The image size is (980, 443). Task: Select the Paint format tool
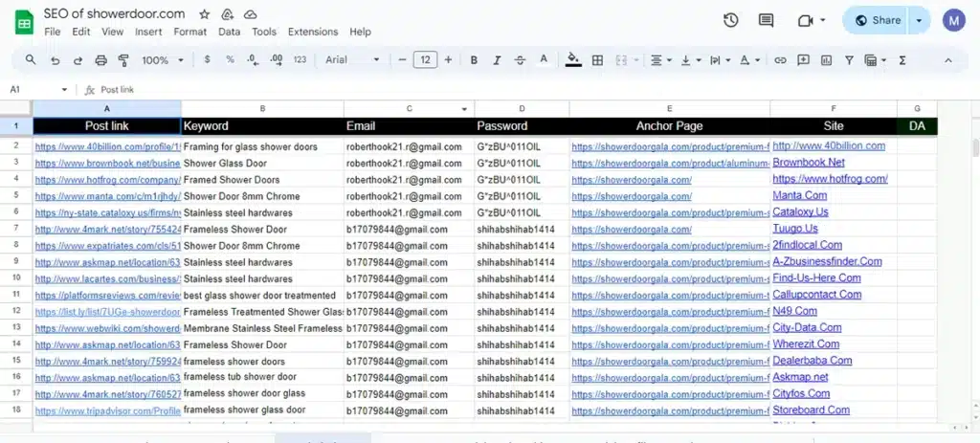tap(122, 60)
